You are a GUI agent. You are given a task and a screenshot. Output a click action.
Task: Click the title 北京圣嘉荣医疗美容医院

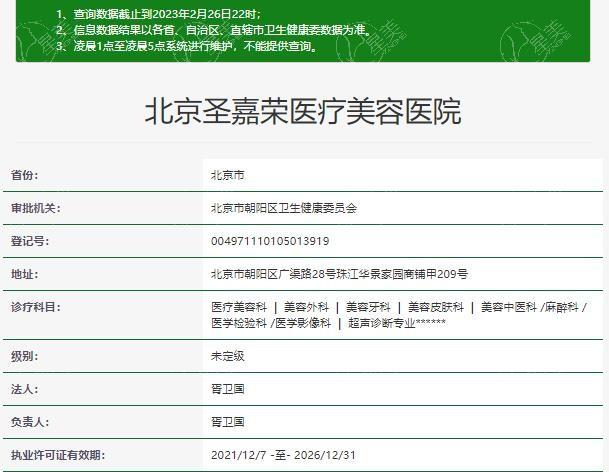pos(303,112)
